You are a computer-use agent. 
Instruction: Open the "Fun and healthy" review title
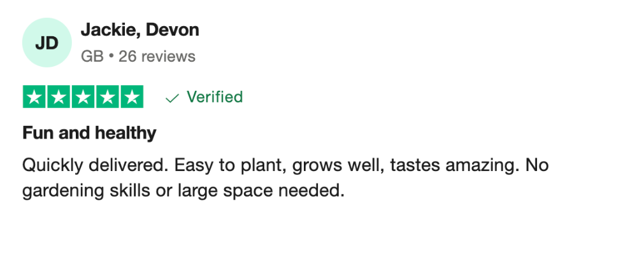click(89, 133)
